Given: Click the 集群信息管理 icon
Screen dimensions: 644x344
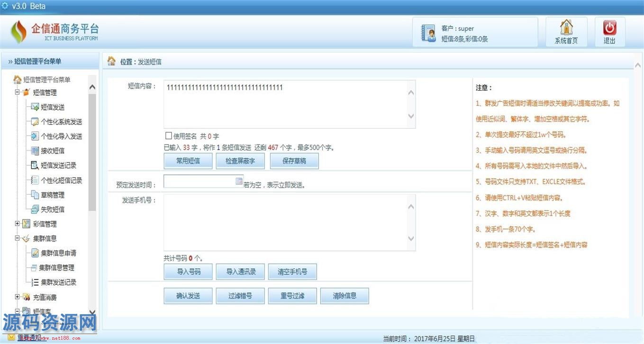Looking at the screenshot, I should 34,268.
